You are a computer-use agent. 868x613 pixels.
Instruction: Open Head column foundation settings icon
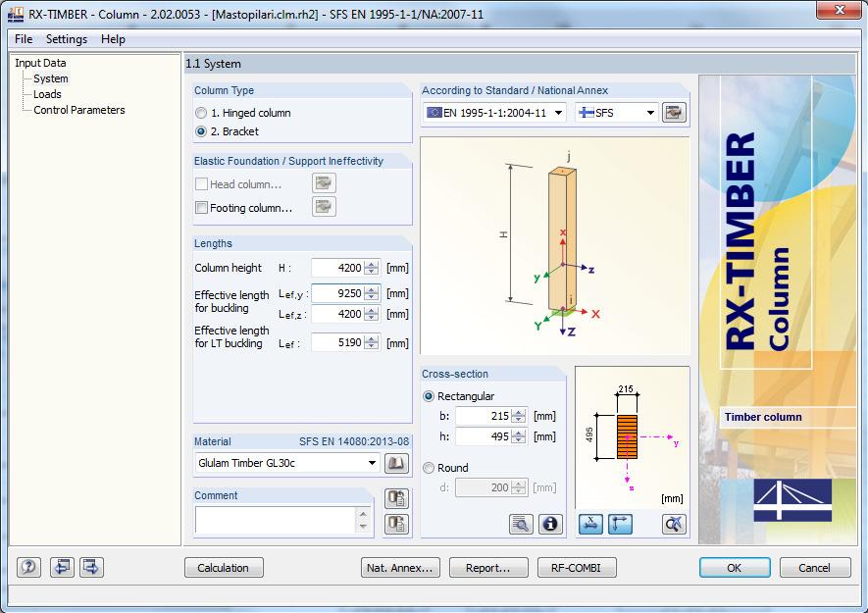click(x=324, y=183)
